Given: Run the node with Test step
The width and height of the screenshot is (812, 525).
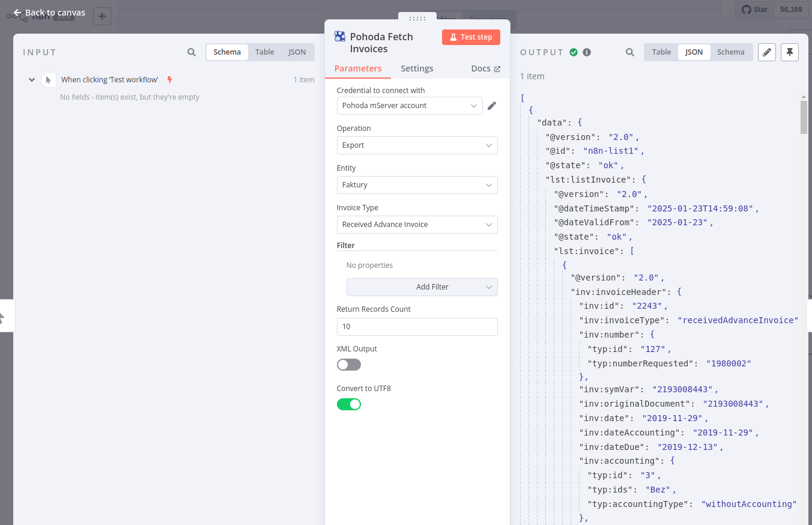Looking at the screenshot, I should tap(471, 37).
